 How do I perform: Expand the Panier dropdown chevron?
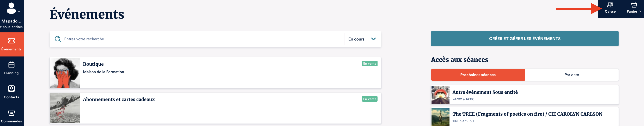[640, 11]
